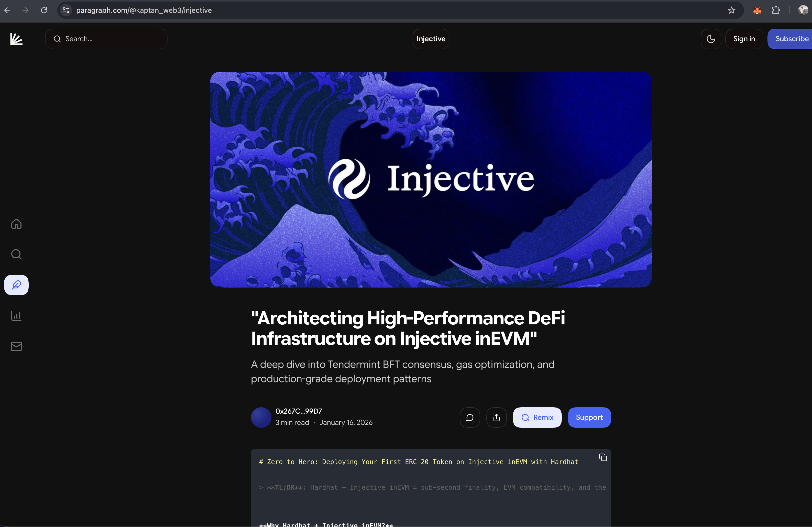Image resolution: width=812 pixels, height=527 pixels.
Task: Open author 0x267C...99D7 profile link
Action: coord(299,411)
